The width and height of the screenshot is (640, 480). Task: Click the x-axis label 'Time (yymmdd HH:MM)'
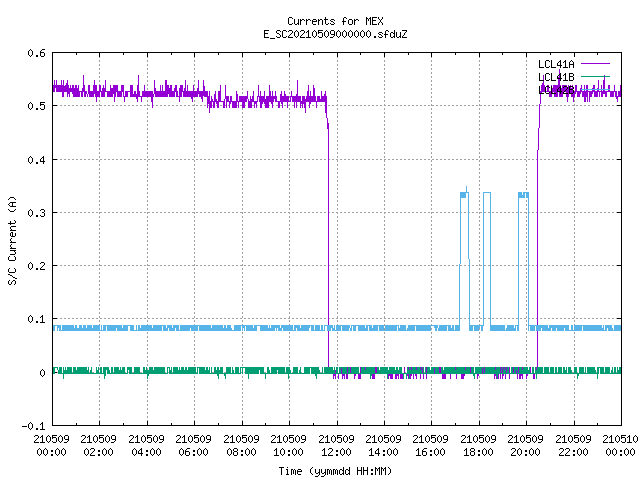335,471
